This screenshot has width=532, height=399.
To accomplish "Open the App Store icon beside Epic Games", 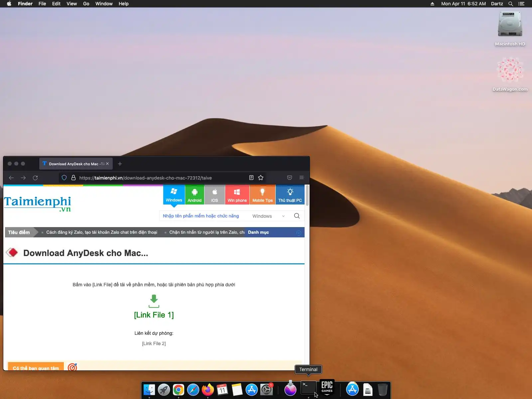I will click(352, 389).
